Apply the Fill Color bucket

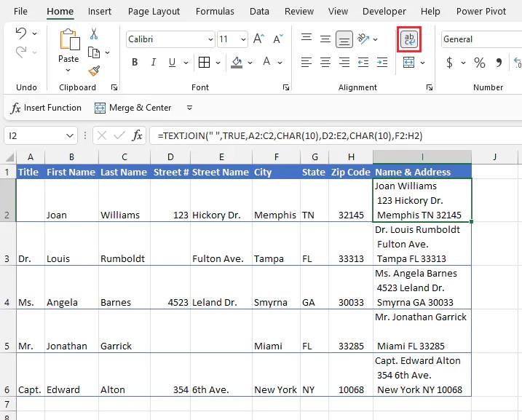pos(237,62)
